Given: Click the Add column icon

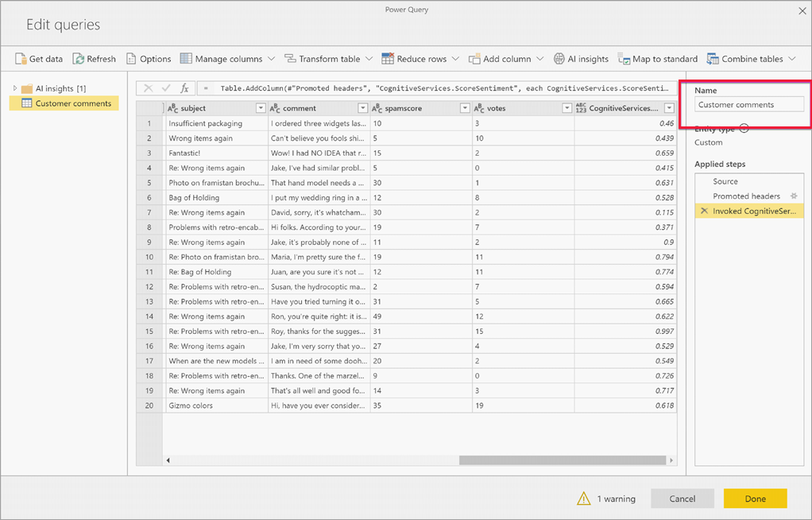Looking at the screenshot, I should tap(474, 59).
